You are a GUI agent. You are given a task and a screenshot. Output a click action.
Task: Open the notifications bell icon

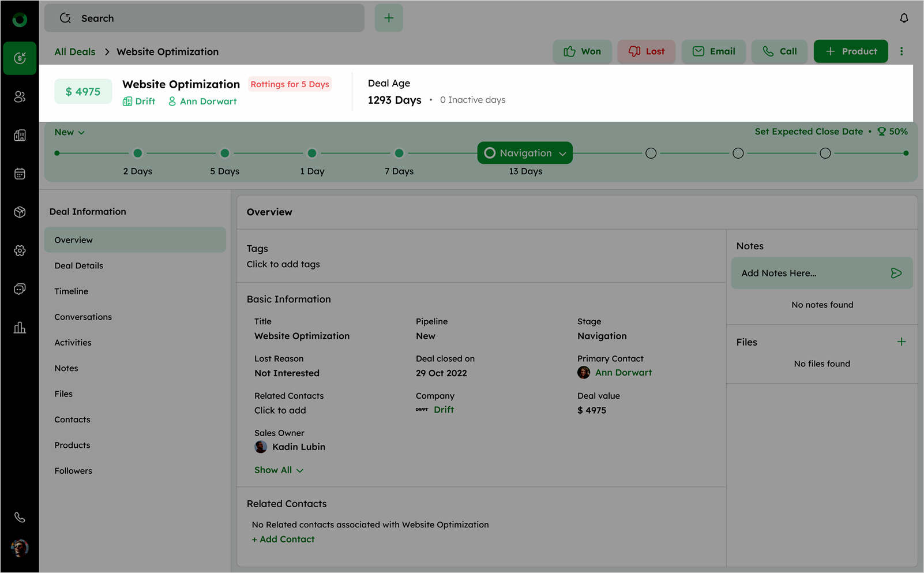point(904,18)
